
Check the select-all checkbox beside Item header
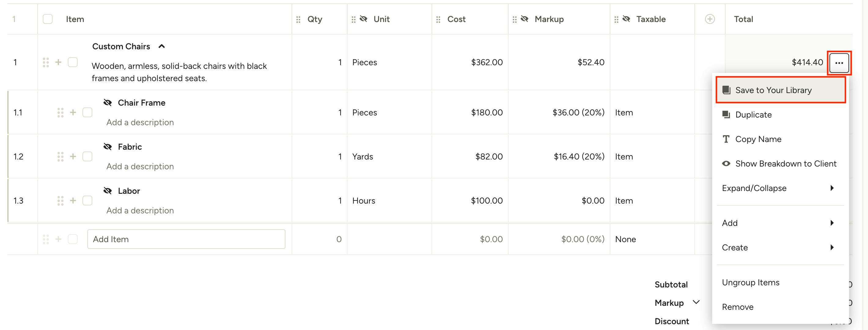tap(48, 19)
